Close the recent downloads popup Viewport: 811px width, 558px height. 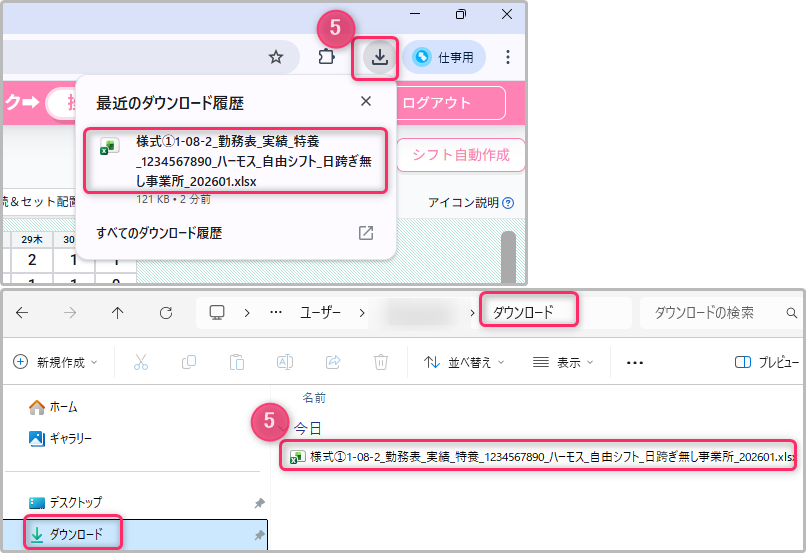click(366, 101)
